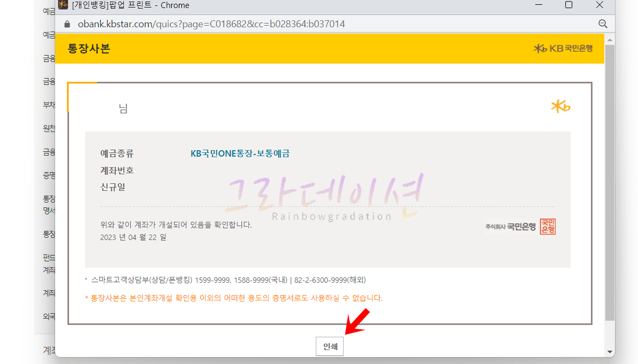Click the 주식회사 국민은행 signature text
Screen dimensions: 638x364
(511, 227)
